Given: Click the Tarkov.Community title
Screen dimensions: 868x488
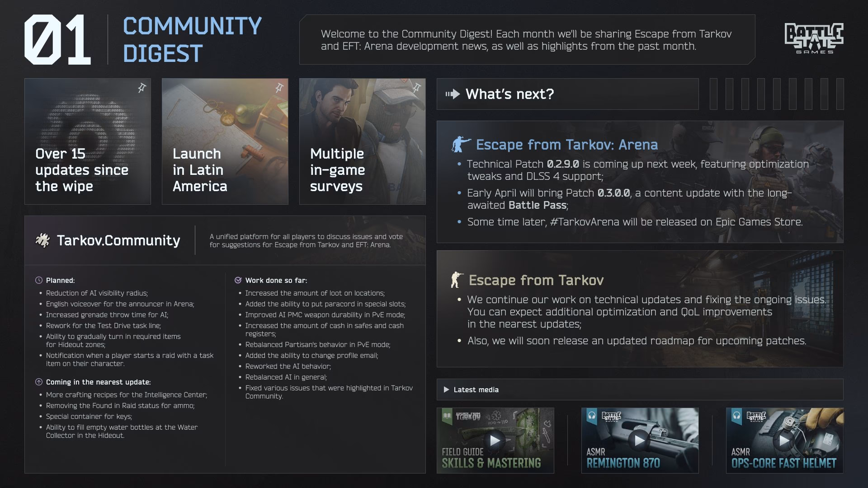Looking at the screenshot, I should pyautogui.click(x=118, y=240).
